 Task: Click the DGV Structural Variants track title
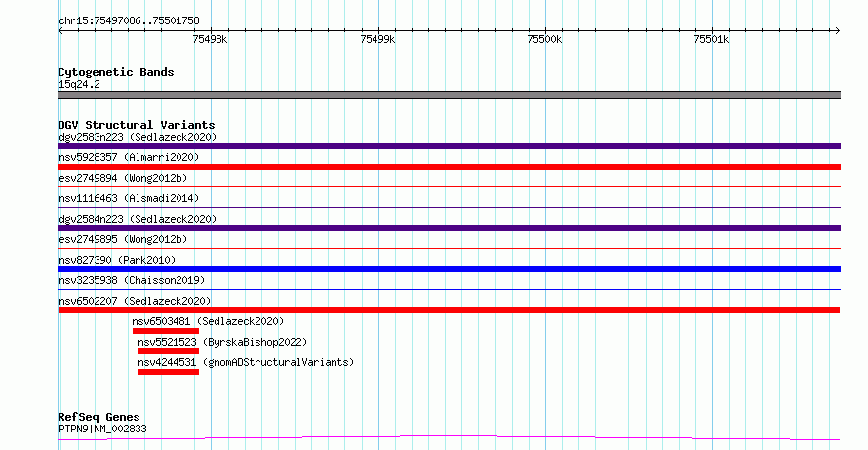tap(137, 125)
